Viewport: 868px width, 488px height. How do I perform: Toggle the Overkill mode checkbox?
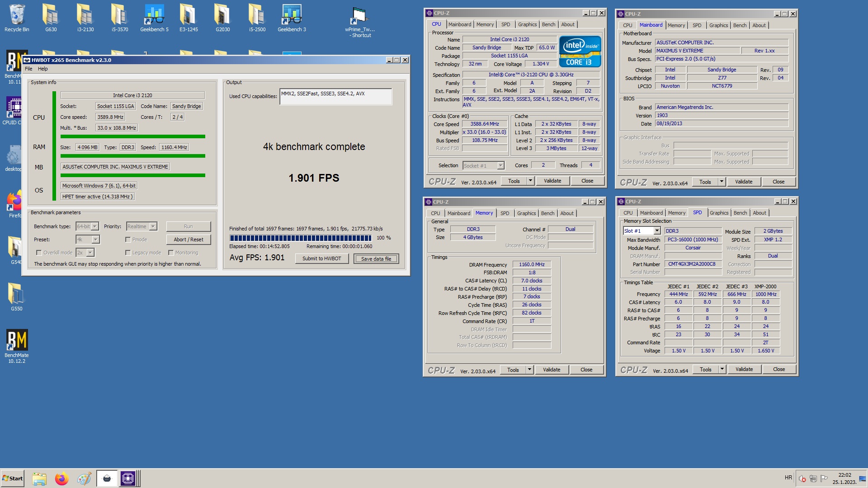(39, 253)
